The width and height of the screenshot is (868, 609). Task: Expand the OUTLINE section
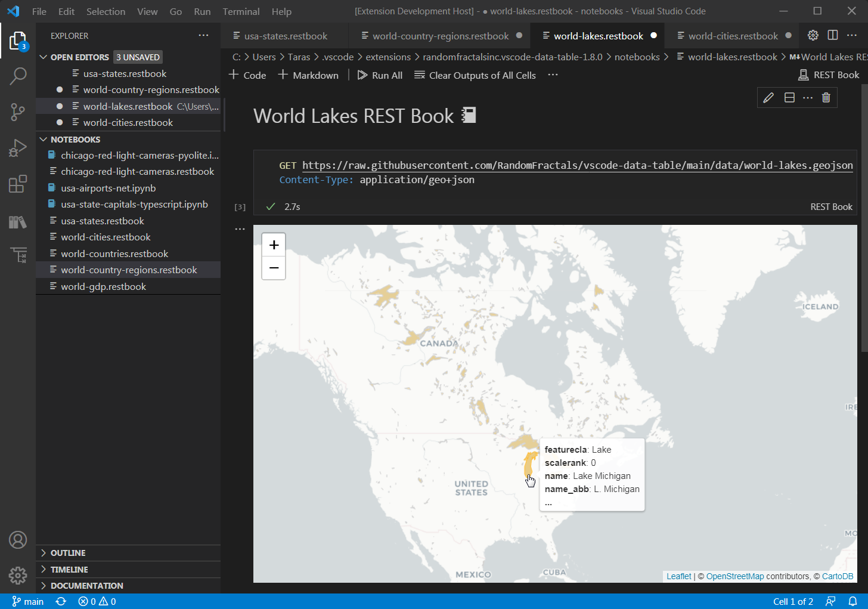pos(43,553)
